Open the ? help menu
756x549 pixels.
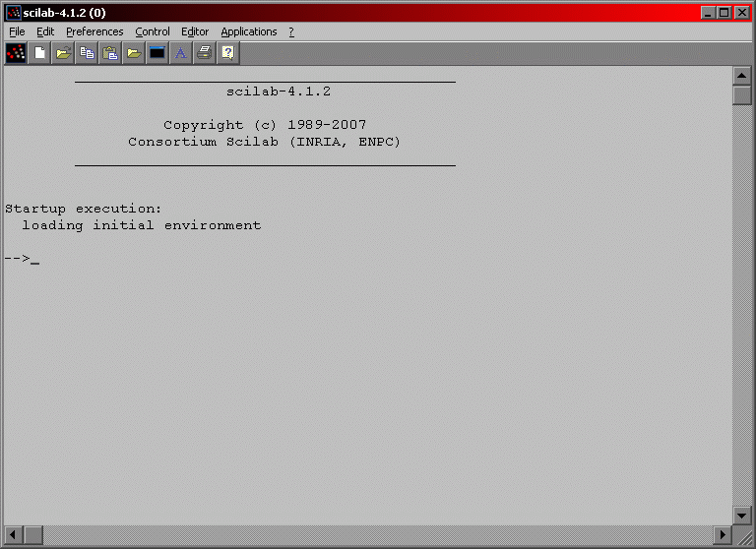click(x=291, y=31)
